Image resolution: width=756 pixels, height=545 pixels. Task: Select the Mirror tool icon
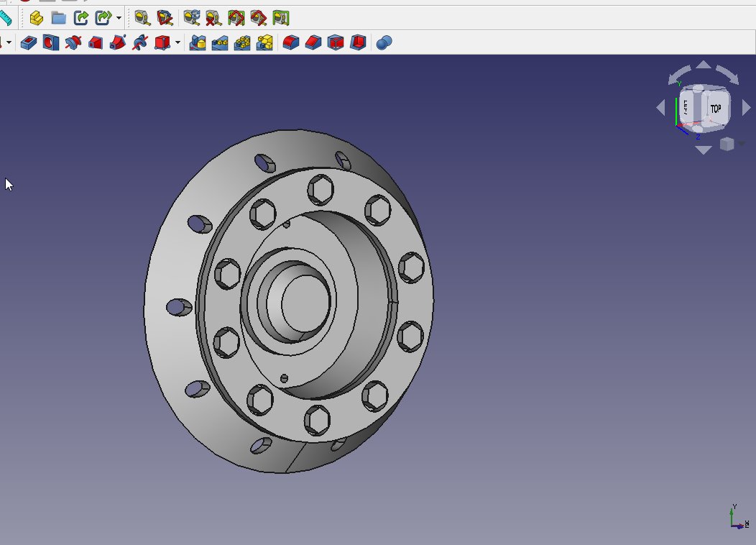(73, 43)
